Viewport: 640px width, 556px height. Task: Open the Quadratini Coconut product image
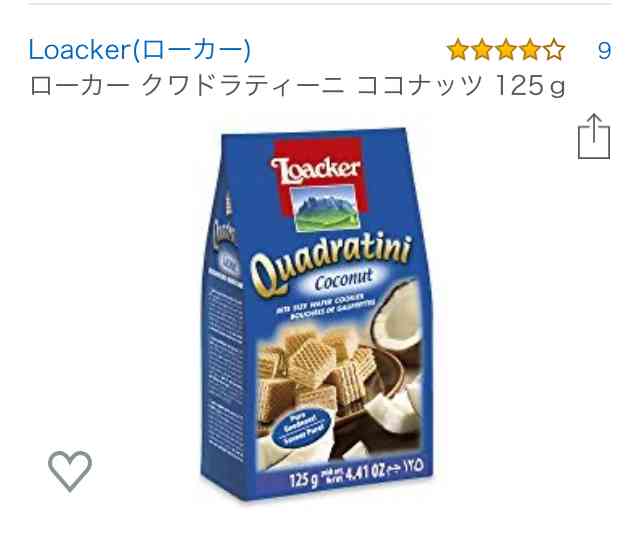317,314
